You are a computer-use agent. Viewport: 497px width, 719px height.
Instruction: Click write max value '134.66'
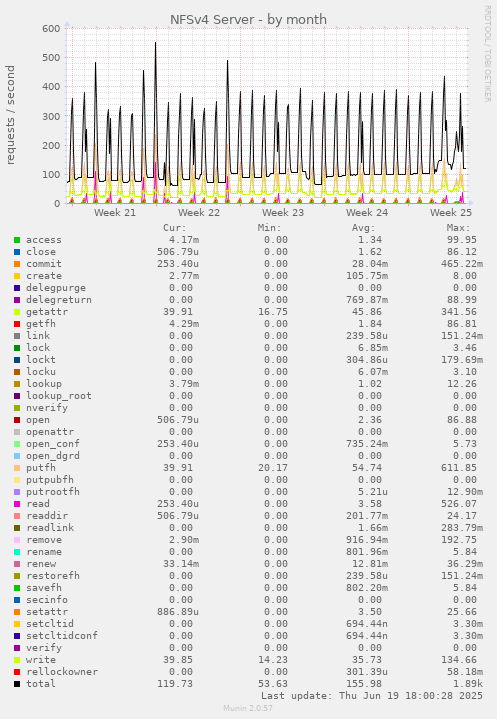[459, 660]
